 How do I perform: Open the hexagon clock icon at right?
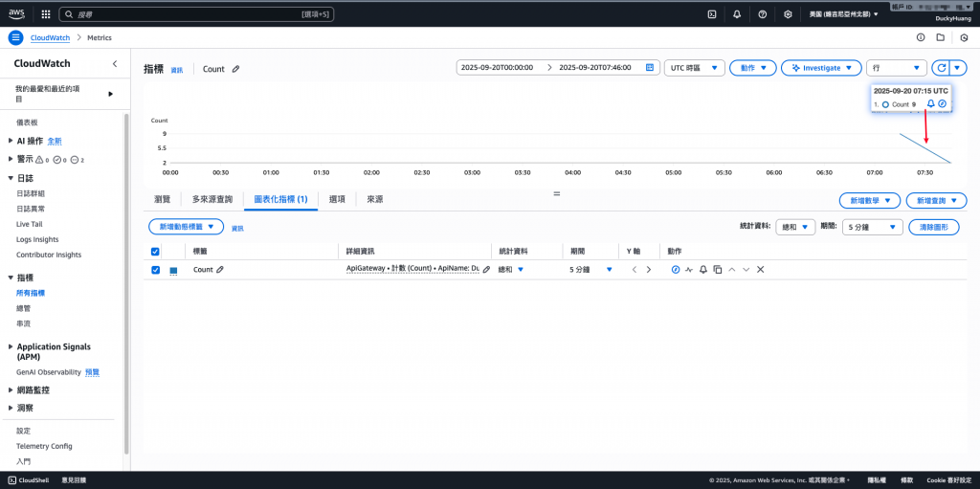[965, 37]
